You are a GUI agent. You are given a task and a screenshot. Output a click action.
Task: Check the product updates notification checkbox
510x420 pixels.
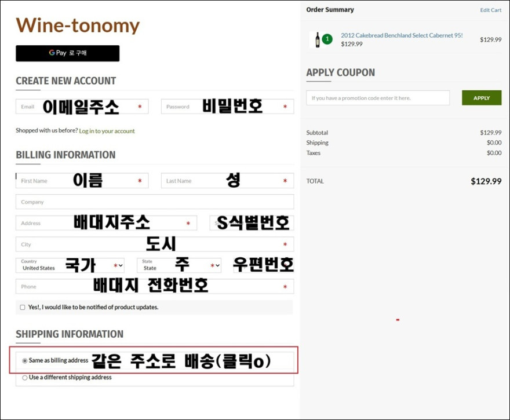point(23,307)
